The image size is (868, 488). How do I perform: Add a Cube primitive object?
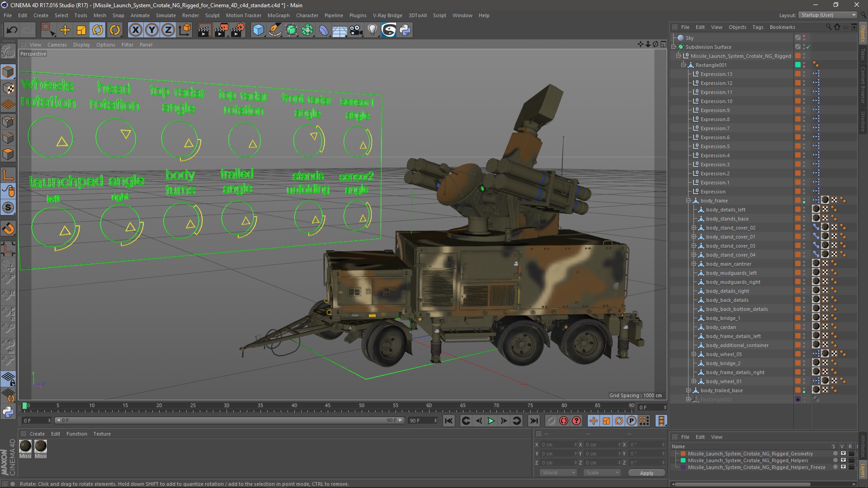pos(258,30)
